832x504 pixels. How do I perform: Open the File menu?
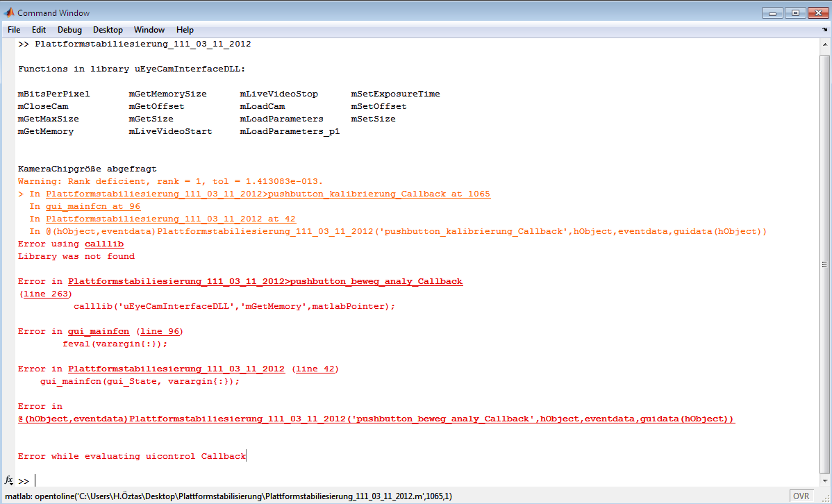(x=14, y=30)
